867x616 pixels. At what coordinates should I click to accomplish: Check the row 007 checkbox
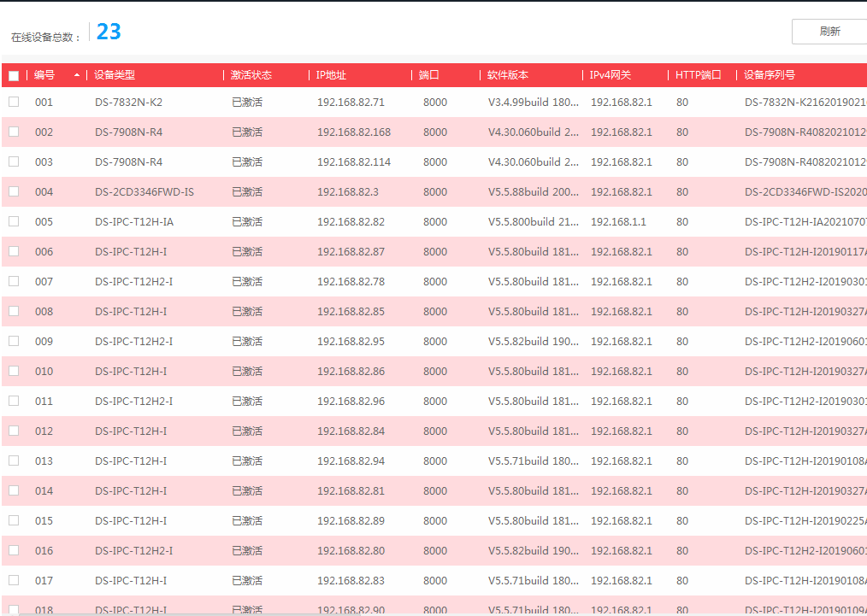(x=14, y=281)
